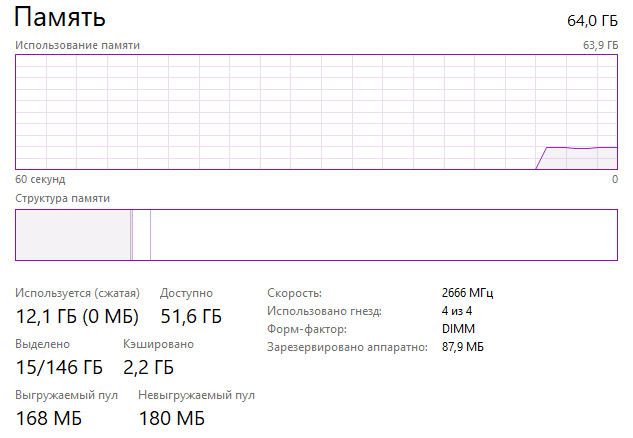633x438 pixels.
Task: Click the "Структура памяти" label
Action: tap(62, 198)
